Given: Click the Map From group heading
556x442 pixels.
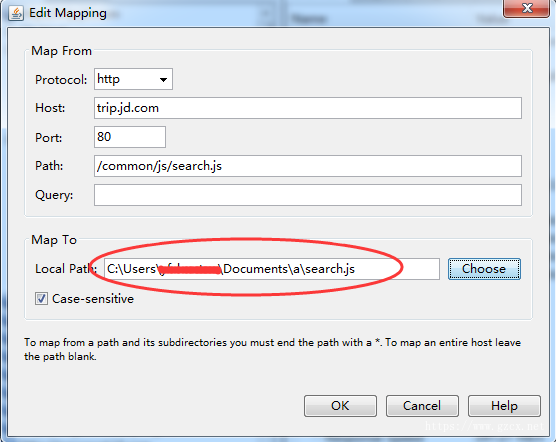Looking at the screenshot, I should pos(61,51).
